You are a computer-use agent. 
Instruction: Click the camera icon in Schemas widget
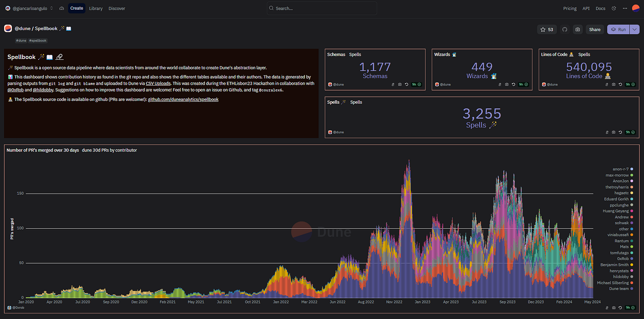pos(399,85)
